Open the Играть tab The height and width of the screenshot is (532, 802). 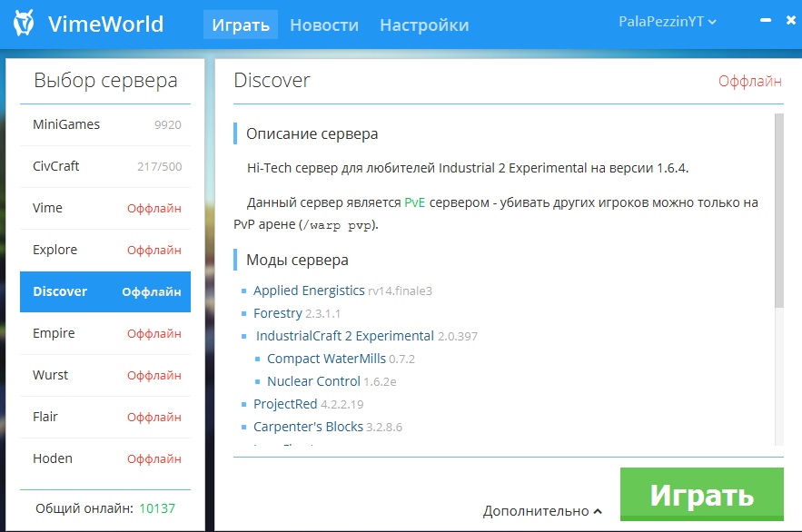click(241, 25)
